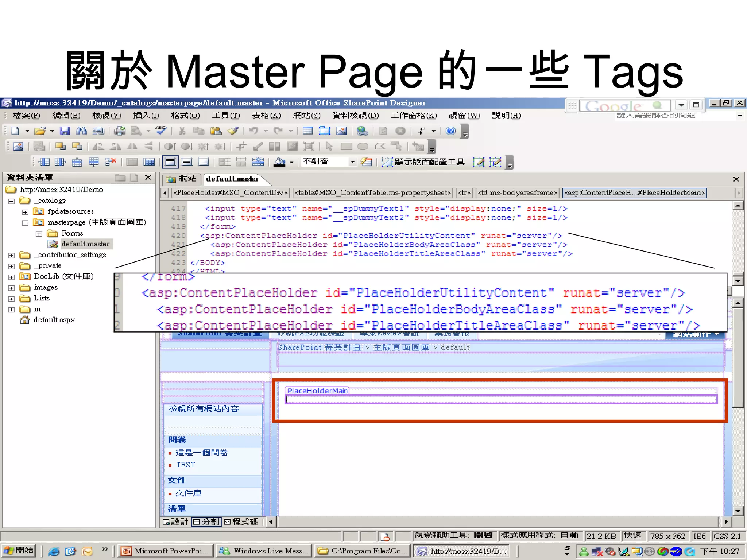Click the Insert picture icon on pictures toolbar
The height and width of the screenshot is (560, 747).
pos(18,147)
